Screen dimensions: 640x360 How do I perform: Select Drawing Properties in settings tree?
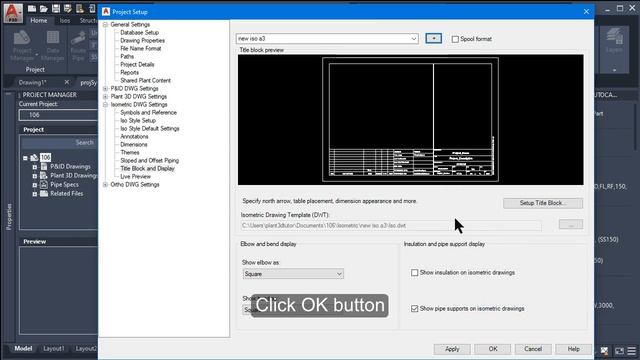coord(142,40)
